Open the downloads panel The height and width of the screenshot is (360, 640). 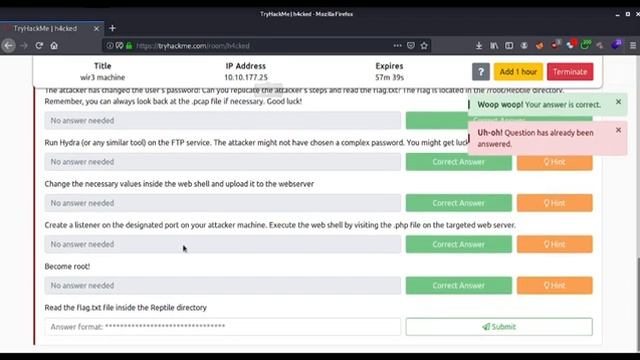click(479, 46)
